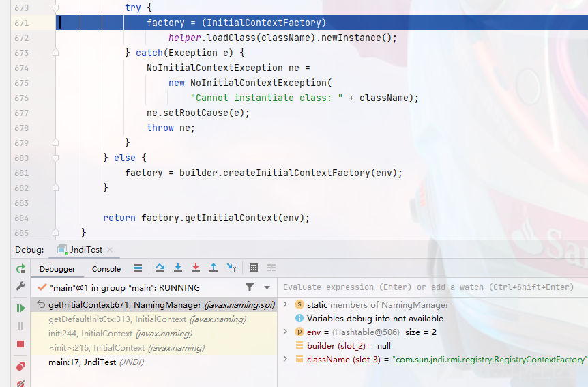Viewport: 588px width, 387px height.
Task: Pause the running program
Action: point(20,326)
